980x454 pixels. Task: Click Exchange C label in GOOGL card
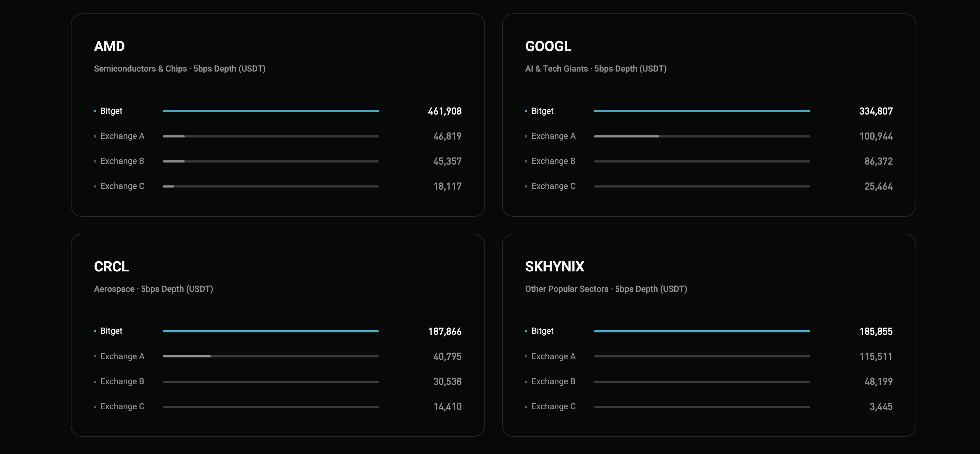pyautogui.click(x=553, y=186)
